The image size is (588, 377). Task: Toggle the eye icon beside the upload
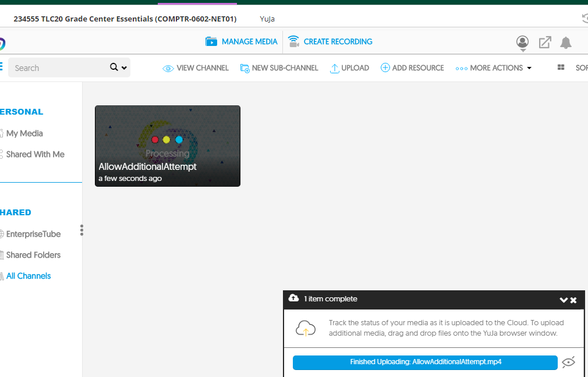(x=569, y=362)
